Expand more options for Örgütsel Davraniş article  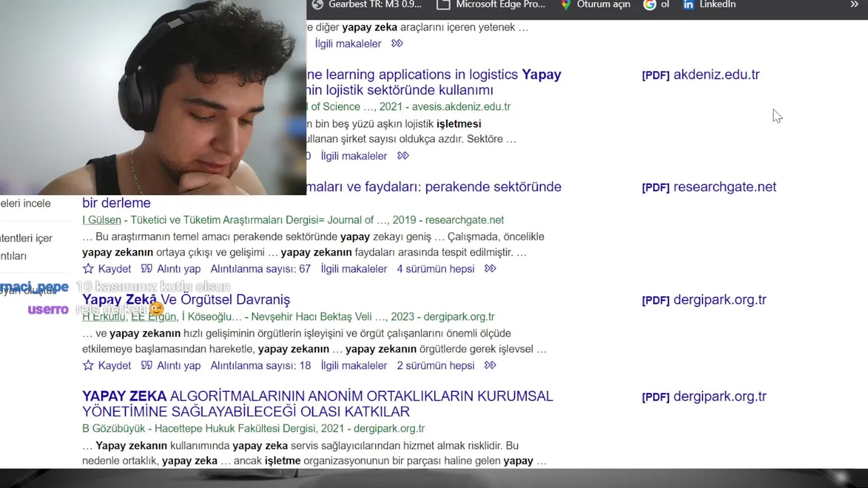tap(490, 366)
